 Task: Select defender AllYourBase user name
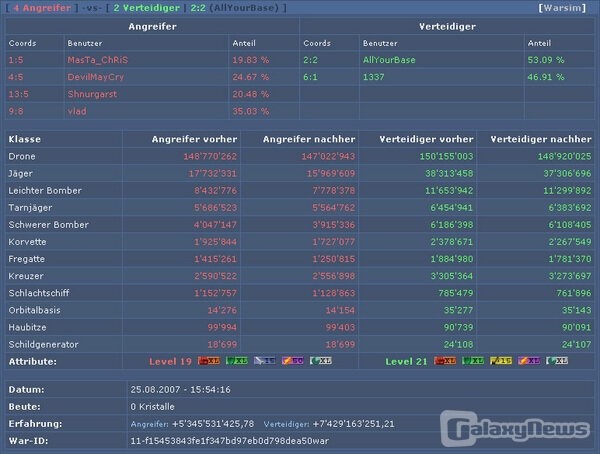click(389, 60)
